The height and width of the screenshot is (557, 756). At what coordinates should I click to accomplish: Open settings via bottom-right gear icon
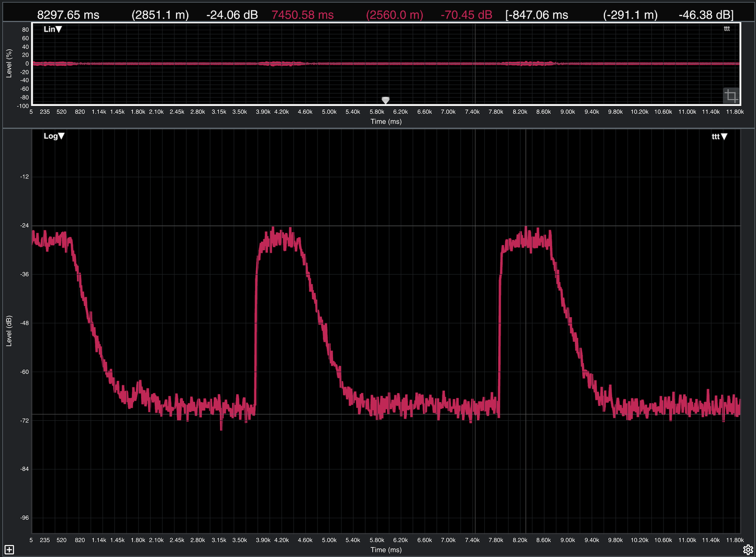(748, 550)
